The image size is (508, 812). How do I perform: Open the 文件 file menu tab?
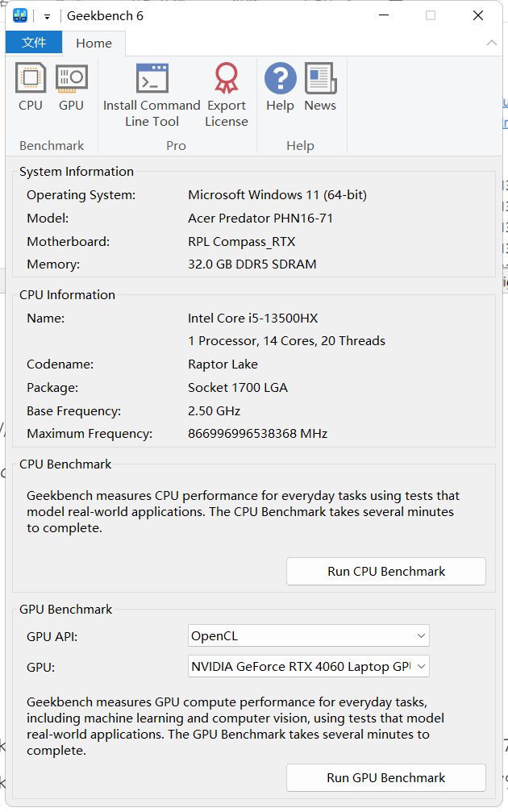click(34, 43)
